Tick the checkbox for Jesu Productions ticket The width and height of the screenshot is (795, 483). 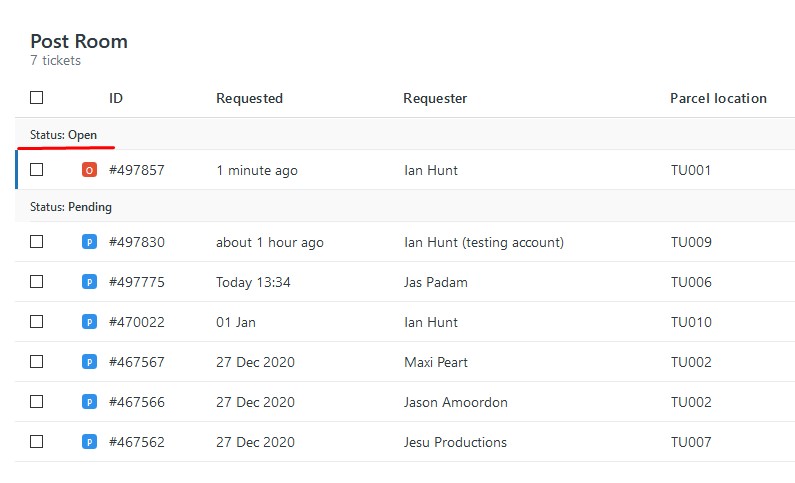click(37, 442)
